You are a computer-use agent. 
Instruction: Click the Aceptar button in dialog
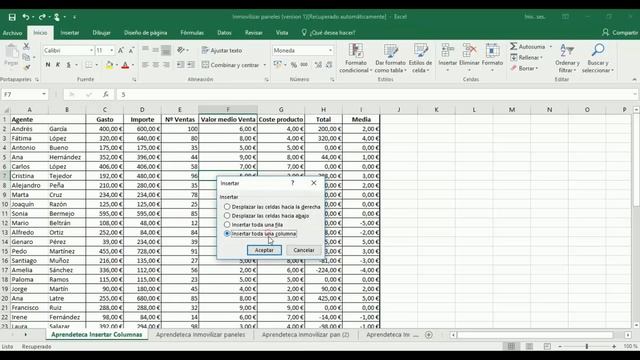[264, 250]
